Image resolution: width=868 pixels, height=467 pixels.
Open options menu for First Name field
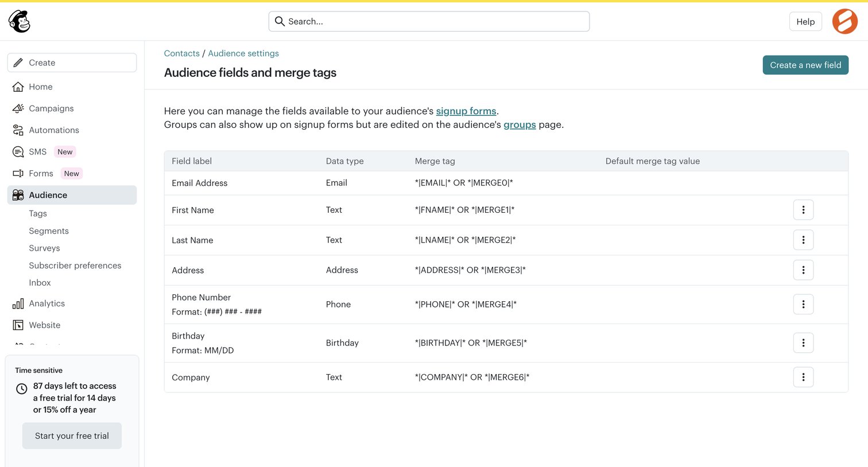(x=803, y=210)
